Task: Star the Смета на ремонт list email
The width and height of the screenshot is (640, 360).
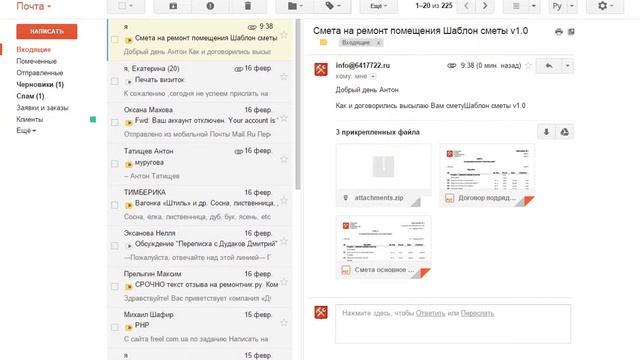Action: (284, 35)
